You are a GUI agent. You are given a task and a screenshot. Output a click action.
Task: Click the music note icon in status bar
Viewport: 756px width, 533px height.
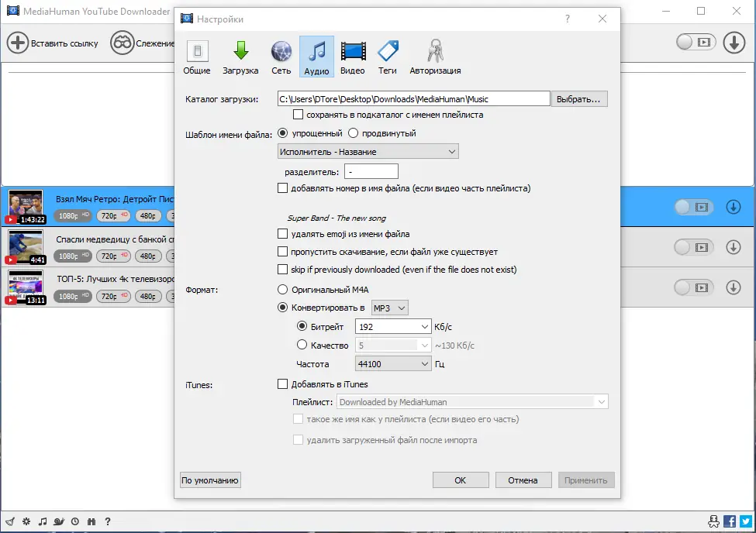[43, 521]
